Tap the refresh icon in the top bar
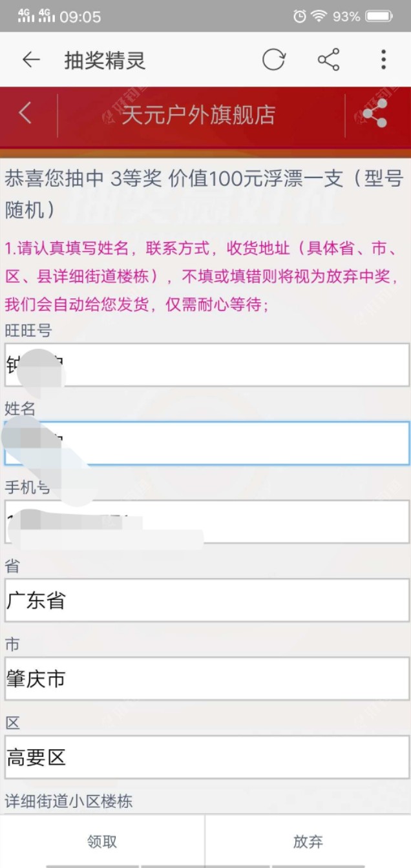Image resolution: width=411 pixels, height=868 pixels. pos(273,60)
